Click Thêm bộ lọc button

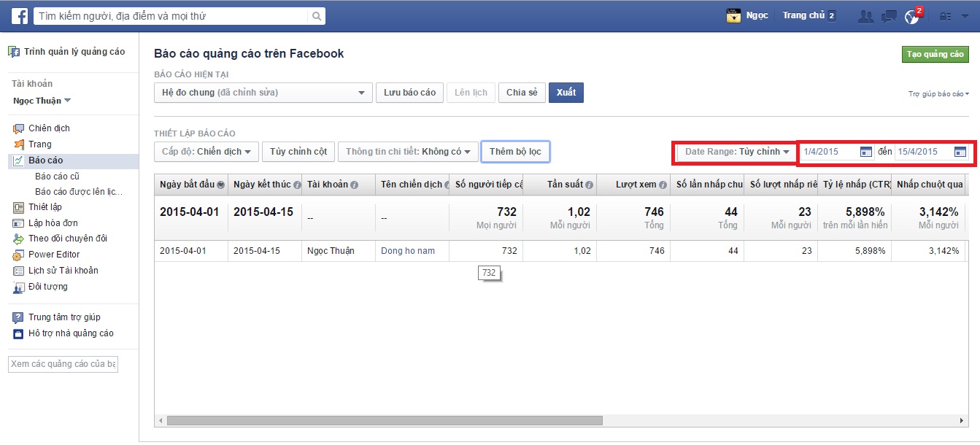[x=515, y=152]
